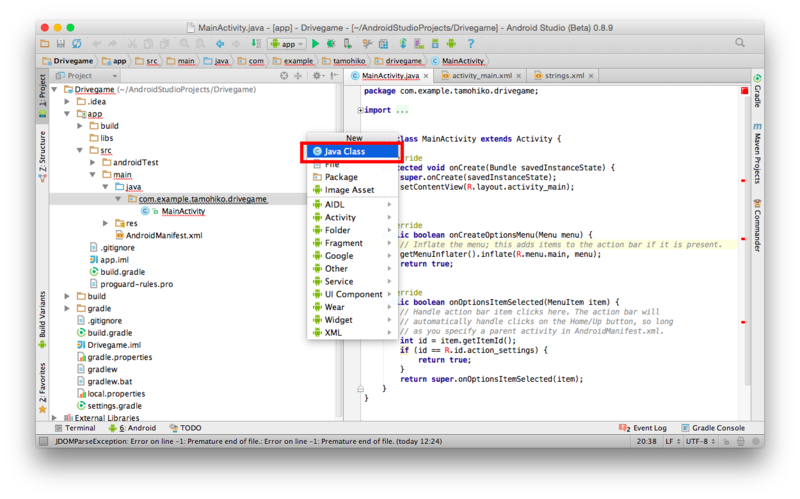Click the Redo arrow in toolbar
The width and height of the screenshot is (800, 499).
(112, 44)
